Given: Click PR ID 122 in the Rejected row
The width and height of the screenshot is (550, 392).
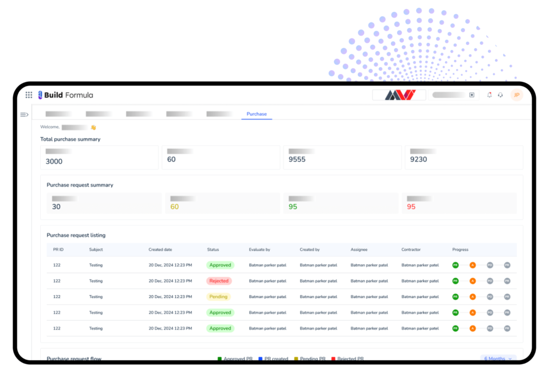Looking at the screenshot, I should pos(57,281).
